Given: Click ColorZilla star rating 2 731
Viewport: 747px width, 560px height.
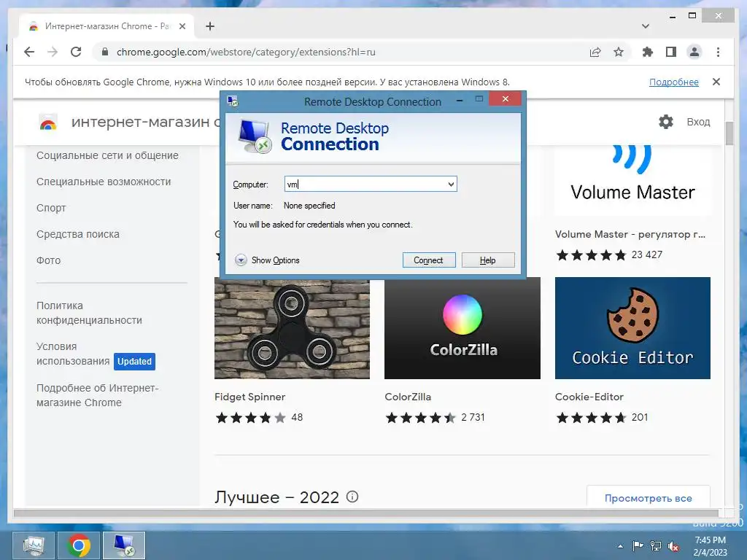Looking at the screenshot, I should [435, 418].
